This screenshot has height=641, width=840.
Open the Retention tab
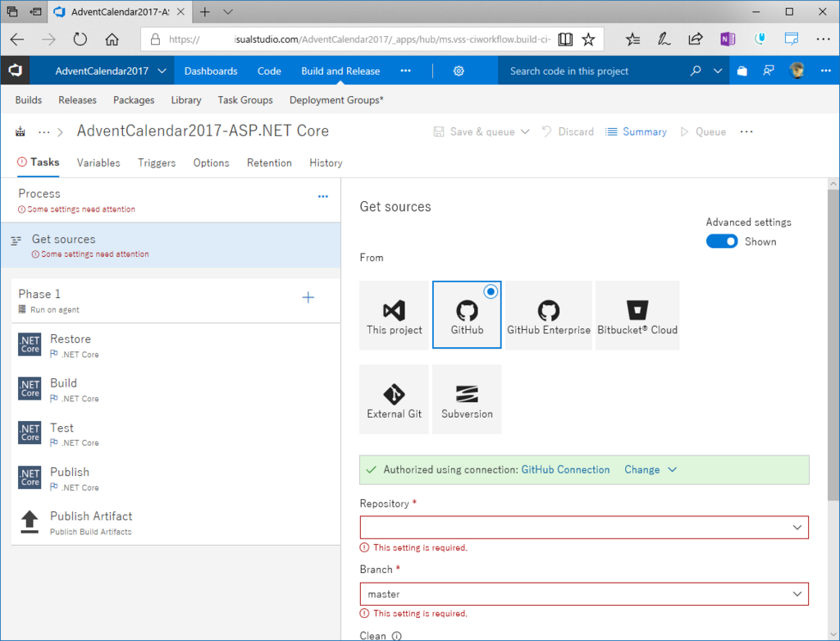(x=269, y=163)
